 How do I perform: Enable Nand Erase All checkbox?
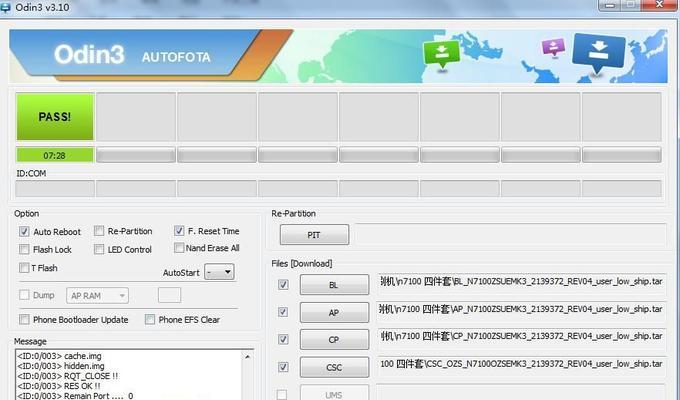(179, 248)
